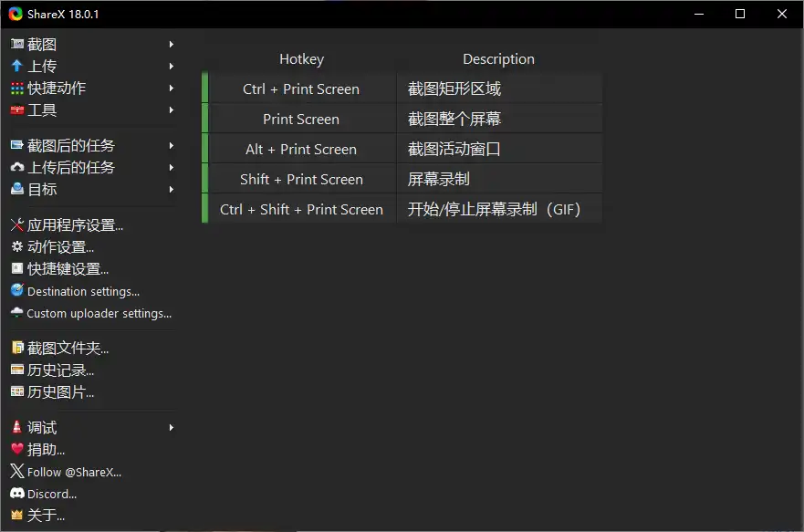Screen dimensions: 804x532
Task: Open the 历史图片... window
Action: click(x=92, y=392)
